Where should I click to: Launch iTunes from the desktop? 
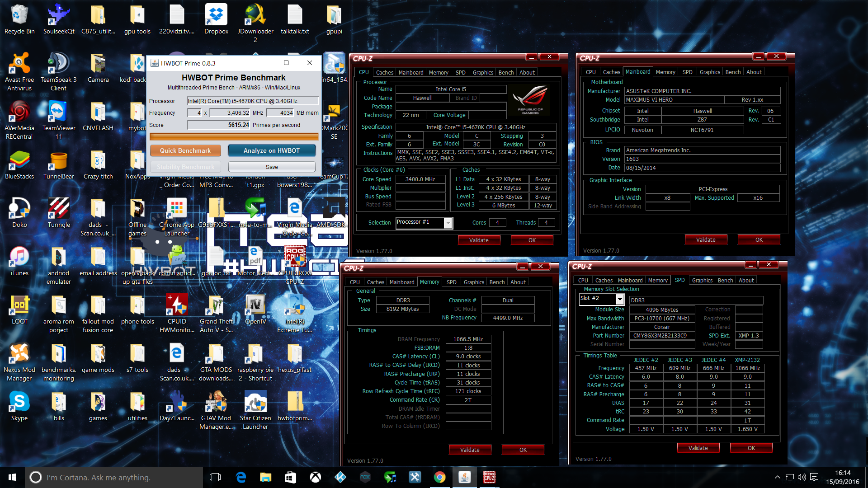click(19, 261)
